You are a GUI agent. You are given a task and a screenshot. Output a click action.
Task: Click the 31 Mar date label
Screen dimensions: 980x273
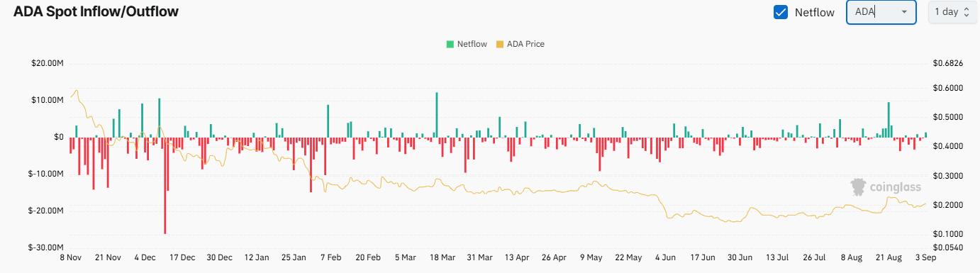pos(479,258)
